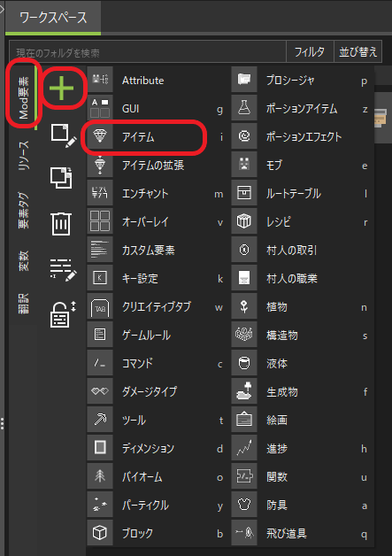Select the オーバーレイ grid icon
This screenshot has height=556, width=392.
point(100,221)
